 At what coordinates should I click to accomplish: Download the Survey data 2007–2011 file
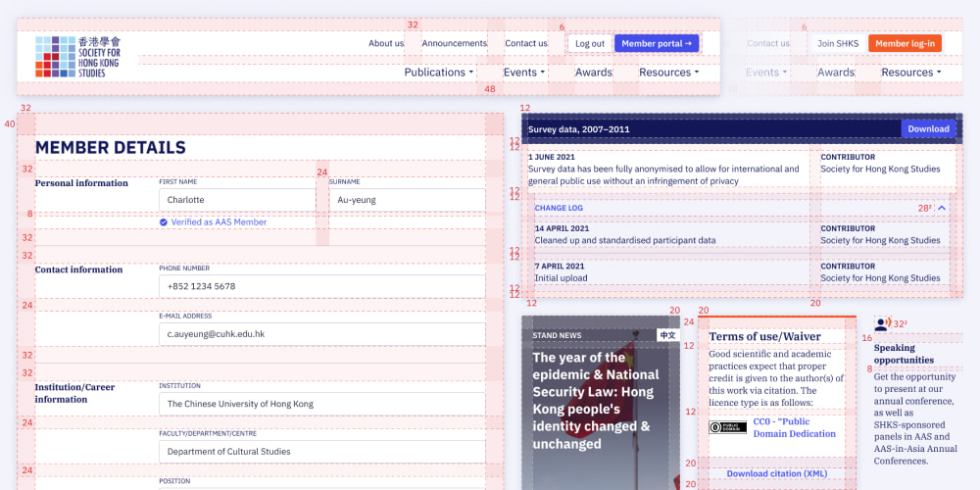[x=928, y=128]
